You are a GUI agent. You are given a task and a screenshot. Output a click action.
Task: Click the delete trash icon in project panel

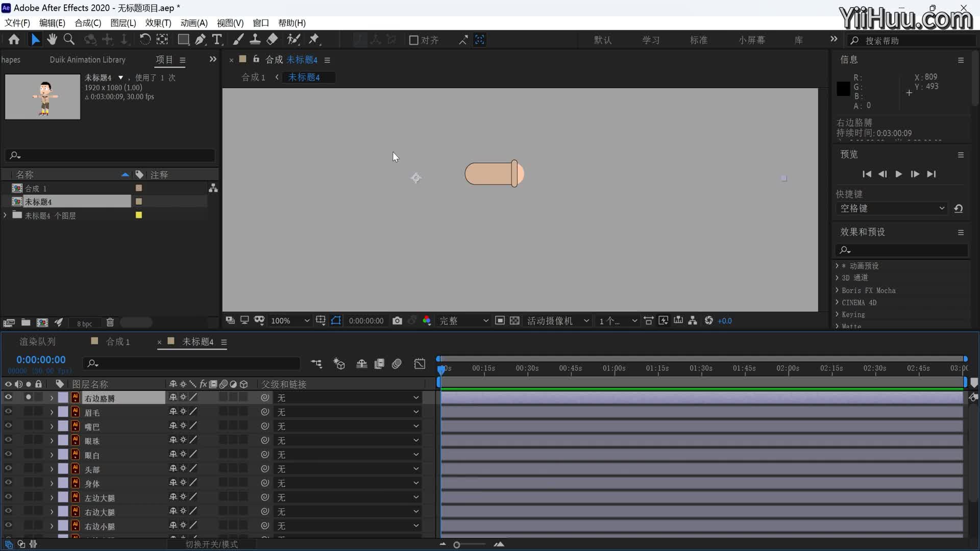[x=110, y=322]
